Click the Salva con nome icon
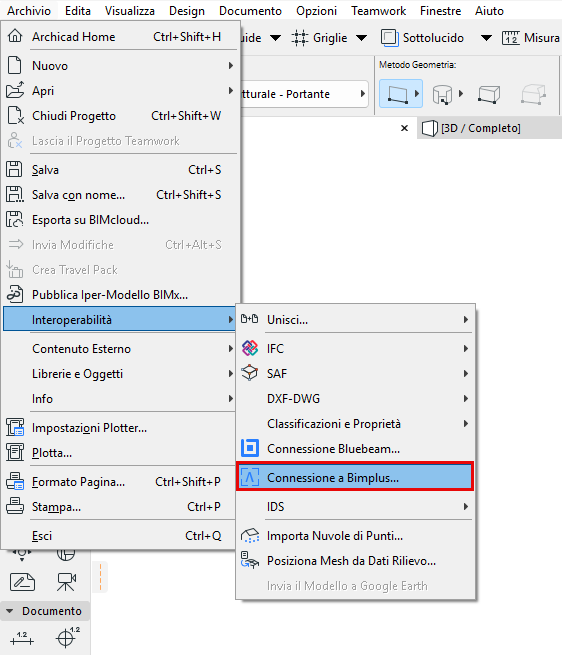Screen dimensions: 562x655 tap(15, 195)
